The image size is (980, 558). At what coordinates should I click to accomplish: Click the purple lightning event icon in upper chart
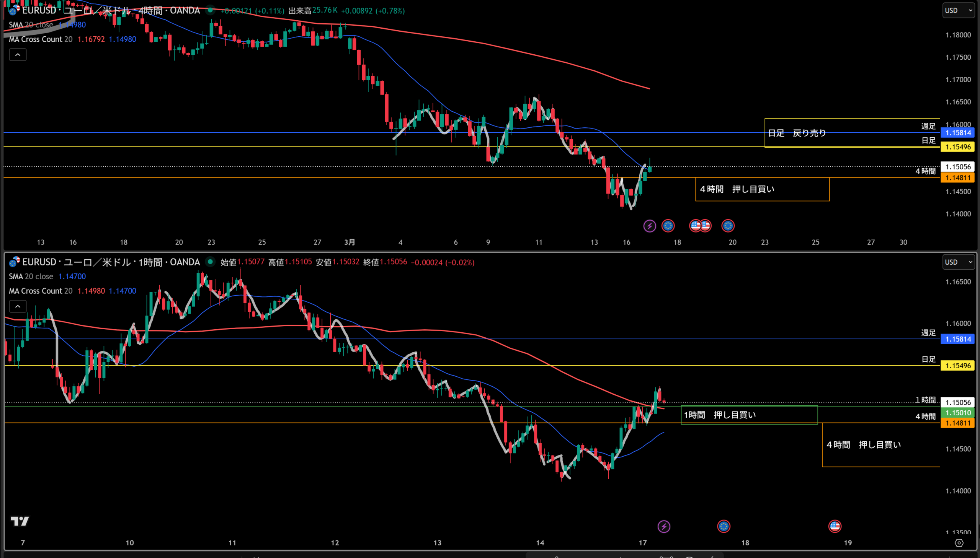tap(649, 226)
